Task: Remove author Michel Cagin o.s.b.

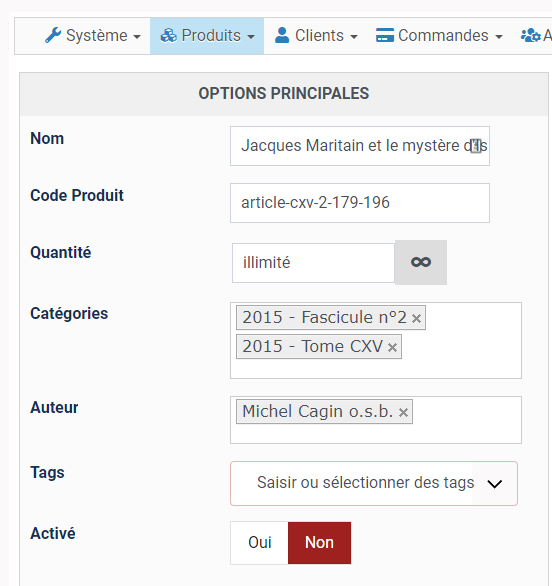Action: click(x=403, y=413)
